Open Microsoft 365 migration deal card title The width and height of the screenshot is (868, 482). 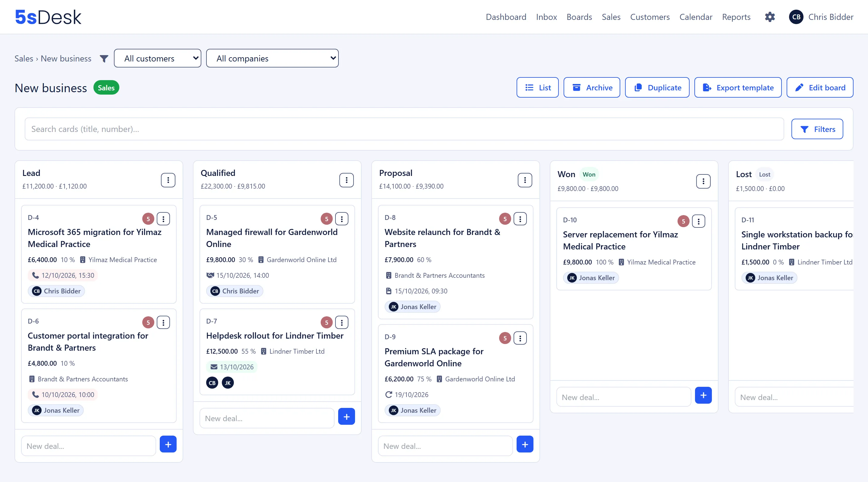pos(94,238)
